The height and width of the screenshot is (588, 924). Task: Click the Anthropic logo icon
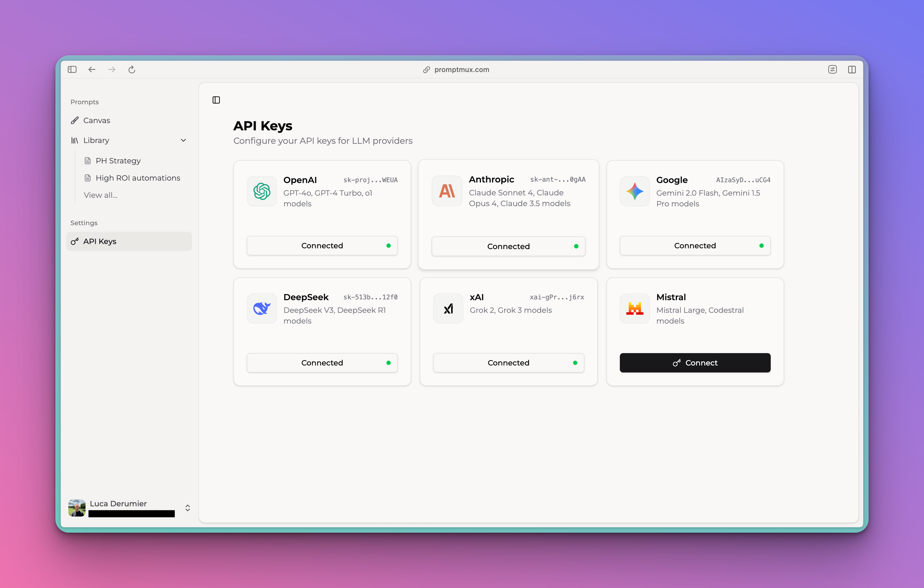pos(447,191)
